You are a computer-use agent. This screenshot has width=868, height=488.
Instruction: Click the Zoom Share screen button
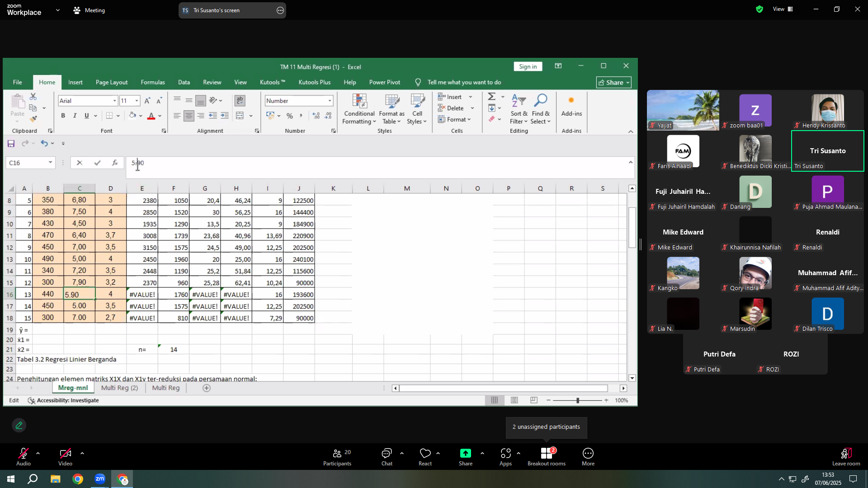tap(466, 457)
